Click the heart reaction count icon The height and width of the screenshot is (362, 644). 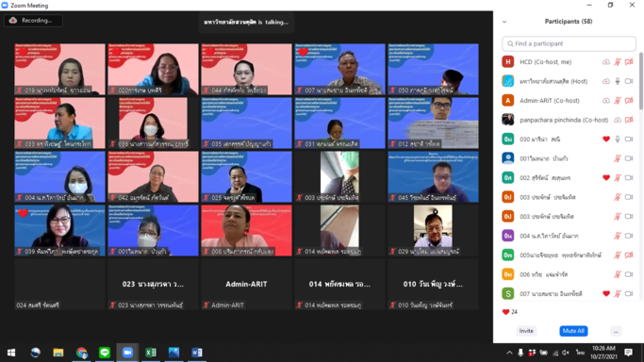pyautogui.click(x=505, y=312)
